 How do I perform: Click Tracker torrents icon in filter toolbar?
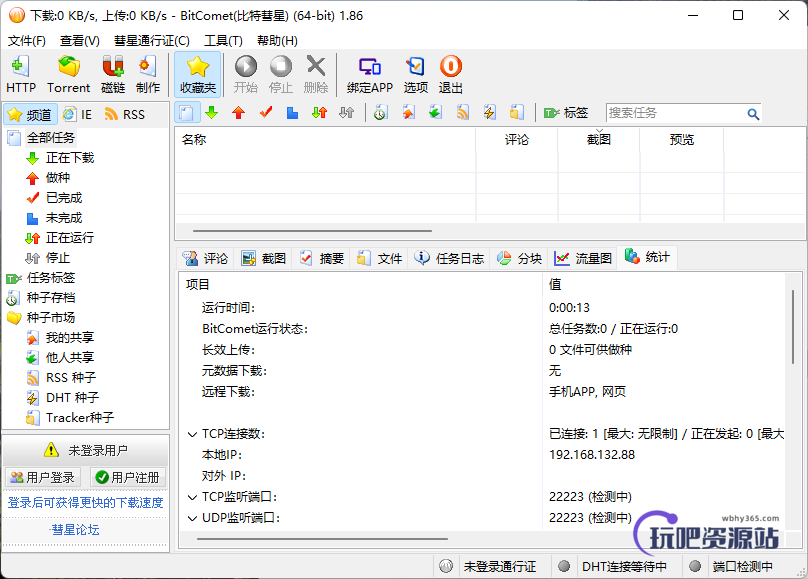pyautogui.click(x=516, y=113)
